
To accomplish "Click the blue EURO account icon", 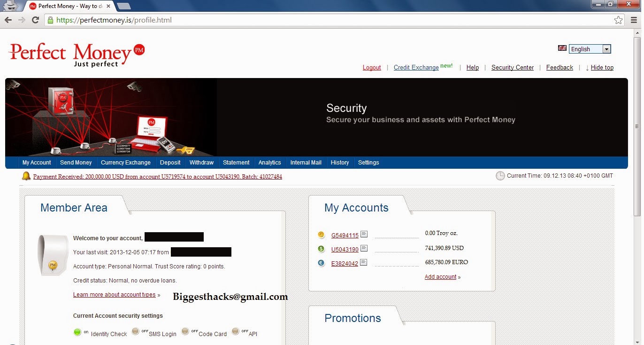I will pos(321,263).
